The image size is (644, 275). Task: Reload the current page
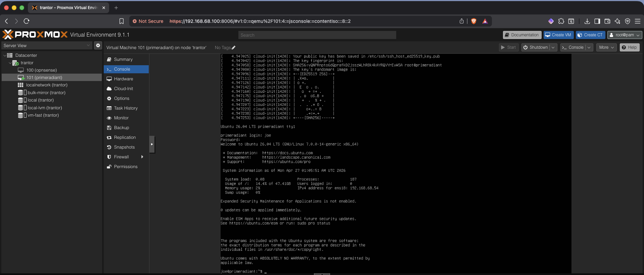point(27,21)
